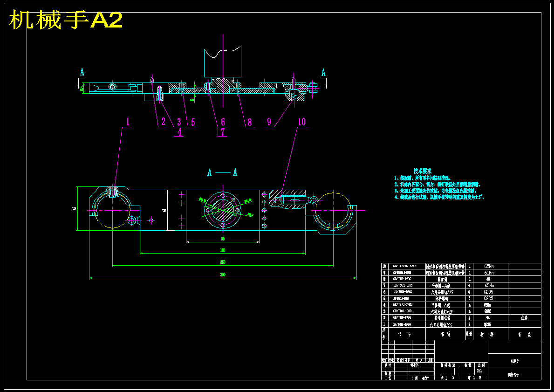
Task: Click technical requirement line 2
Action: 438,185
